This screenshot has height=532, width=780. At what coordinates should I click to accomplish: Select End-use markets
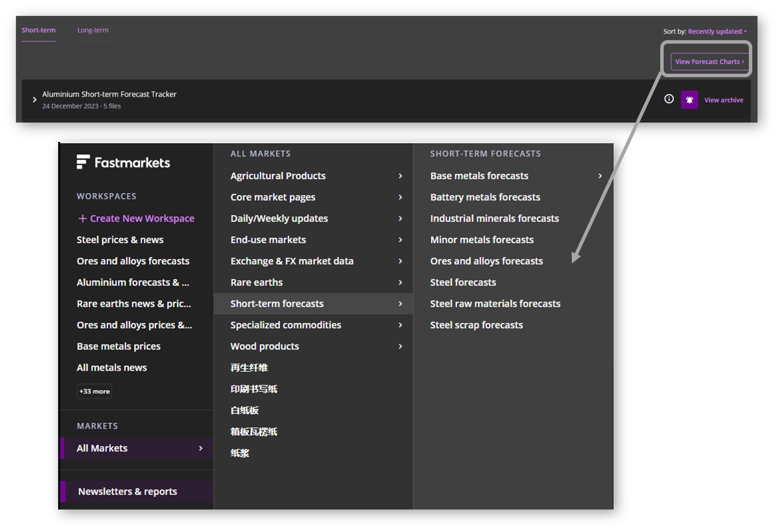pyautogui.click(x=268, y=240)
